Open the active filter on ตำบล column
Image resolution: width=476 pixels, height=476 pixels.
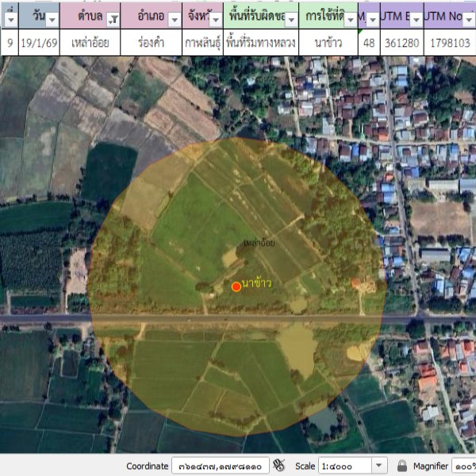click(113, 19)
